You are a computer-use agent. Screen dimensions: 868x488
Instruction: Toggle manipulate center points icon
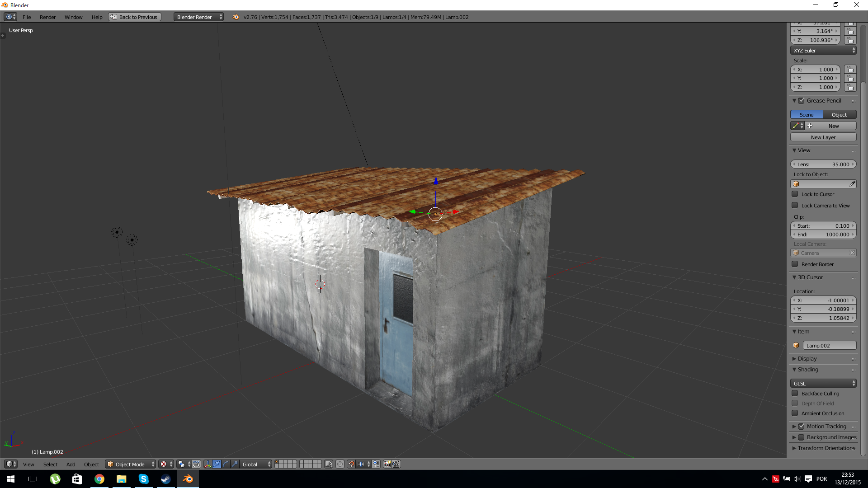tap(196, 464)
